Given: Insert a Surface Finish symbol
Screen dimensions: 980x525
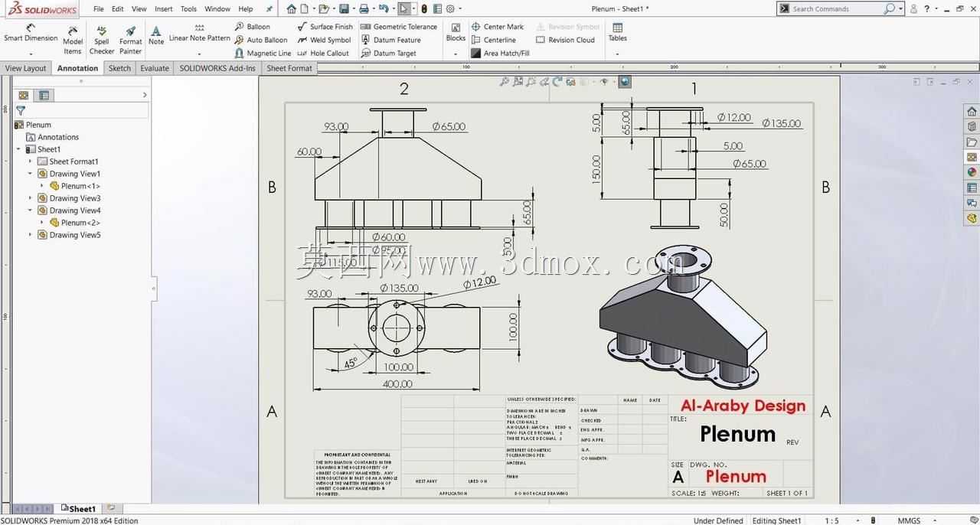Looking at the screenshot, I should [325, 27].
